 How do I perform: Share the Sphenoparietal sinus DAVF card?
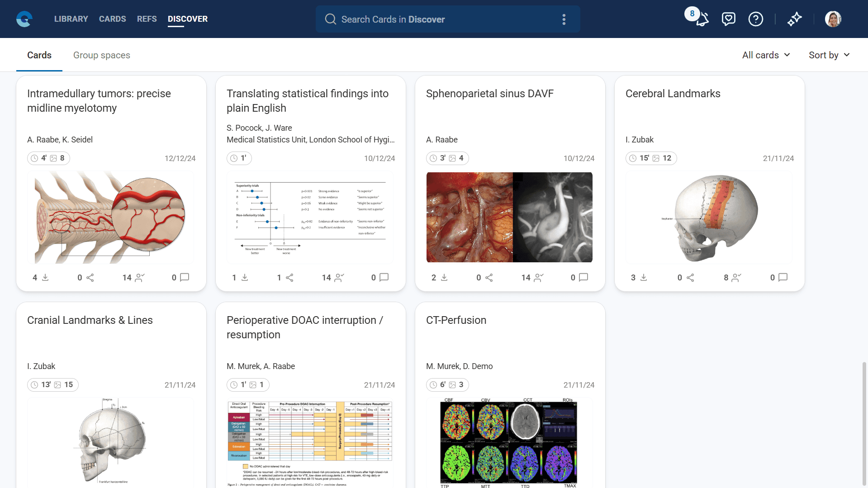[x=489, y=277]
